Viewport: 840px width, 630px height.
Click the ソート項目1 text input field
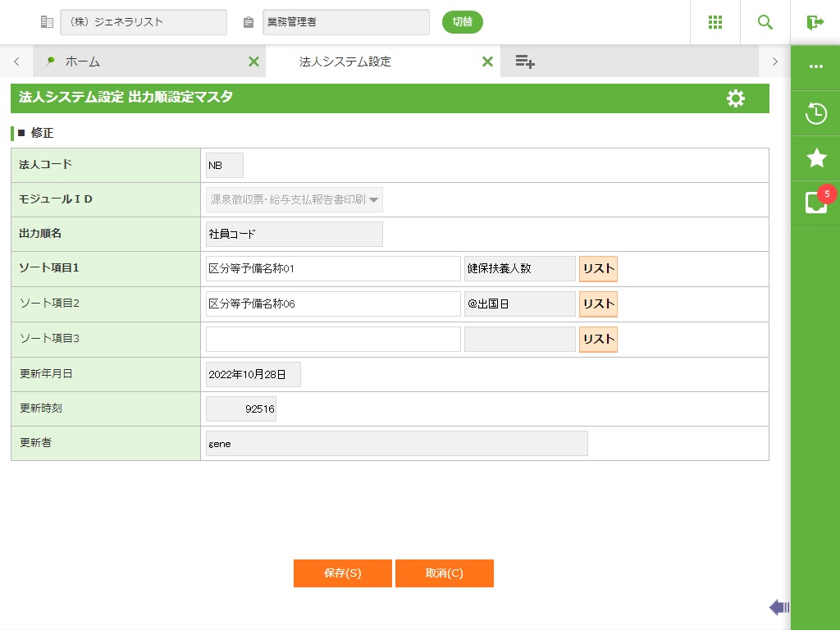333,269
